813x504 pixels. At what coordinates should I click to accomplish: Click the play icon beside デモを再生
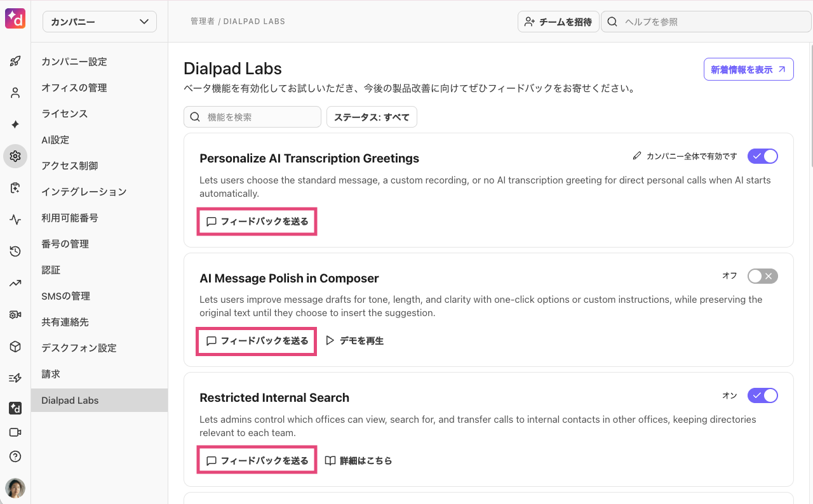(x=330, y=341)
